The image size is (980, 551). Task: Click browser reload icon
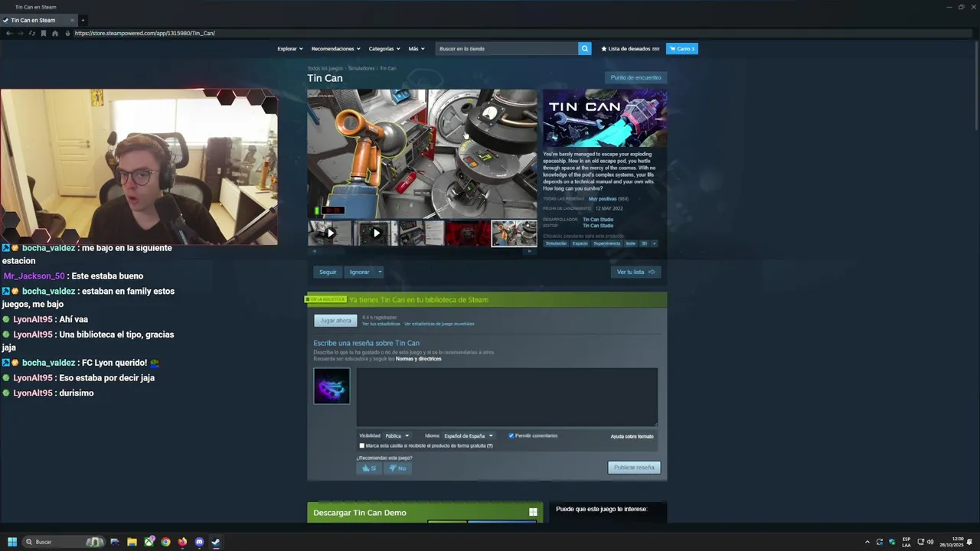point(31,33)
